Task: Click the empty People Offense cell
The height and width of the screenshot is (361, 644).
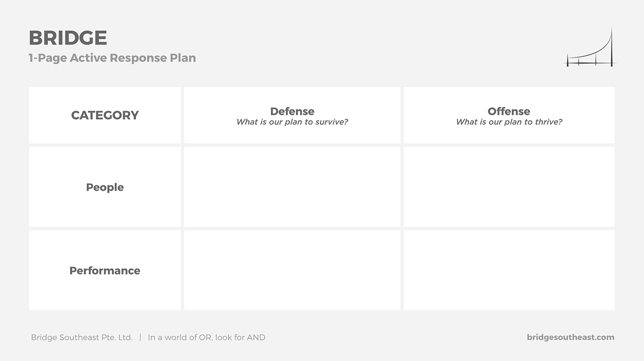Action: 509,187
